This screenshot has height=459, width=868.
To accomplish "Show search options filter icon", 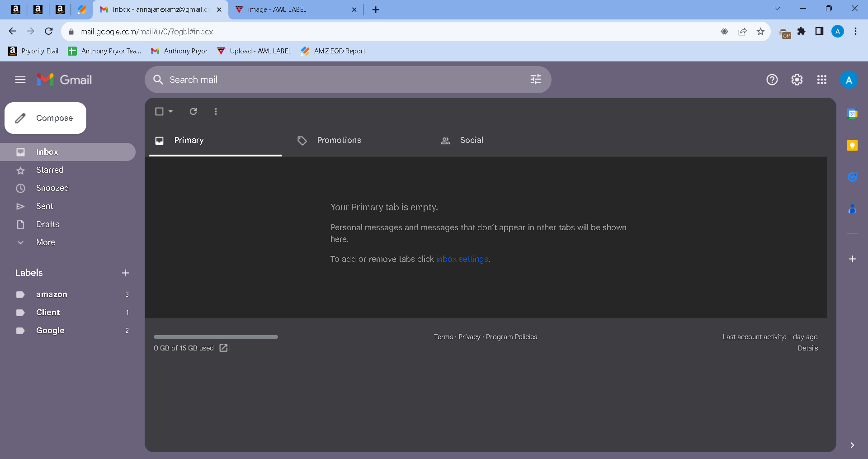I will [x=536, y=80].
